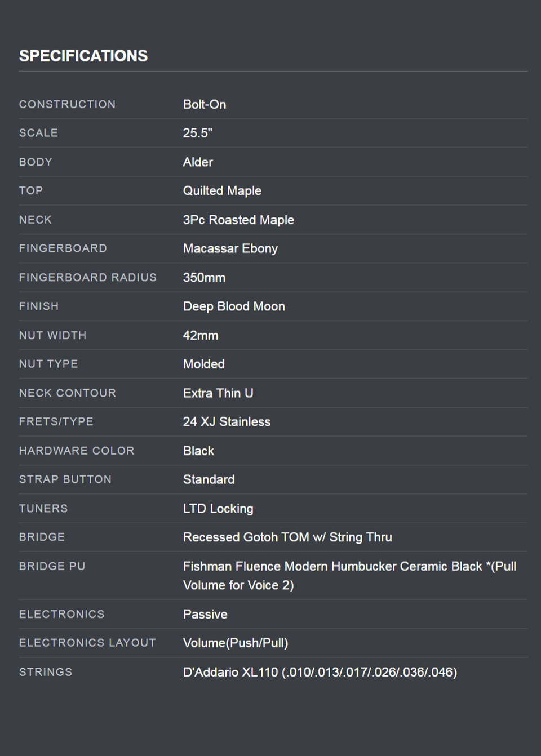Select the Bolt-On construction value

[x=204, y=104]
